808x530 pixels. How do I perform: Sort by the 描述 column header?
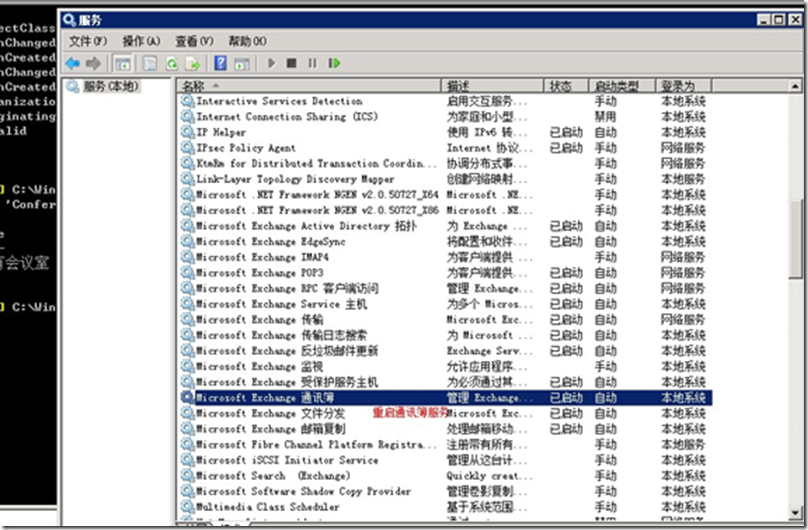(x=493, y=86)
